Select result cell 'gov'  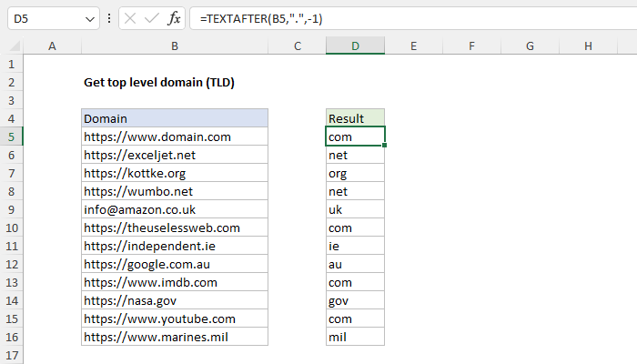tap(355, 300)
